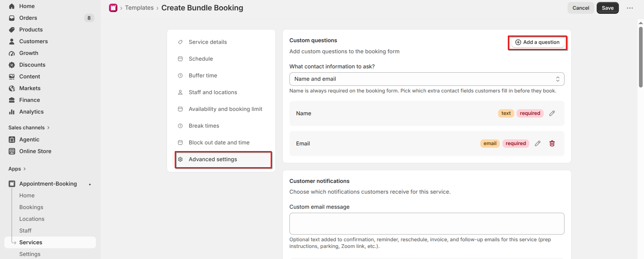Click the Orders count badge 8
Viewport: 644px width, 259px height.
pyautogui.click(x=89, y=18)
